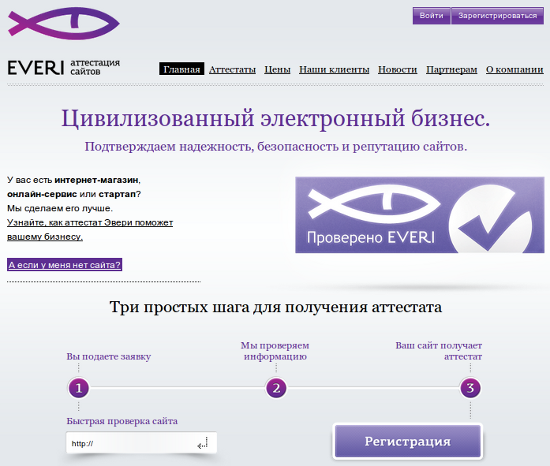The height and width of the screenshot is (466, 550).
Task: Click the step 1 circle marker
Action: click(x=79, y=388)
